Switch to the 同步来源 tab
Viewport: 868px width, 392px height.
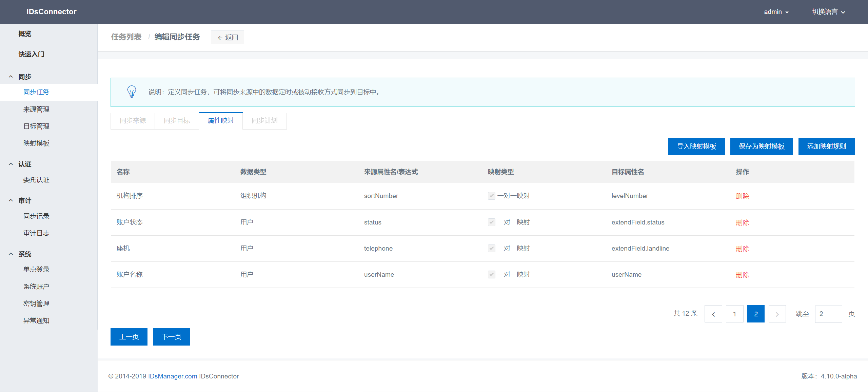(x=133, y=121)
